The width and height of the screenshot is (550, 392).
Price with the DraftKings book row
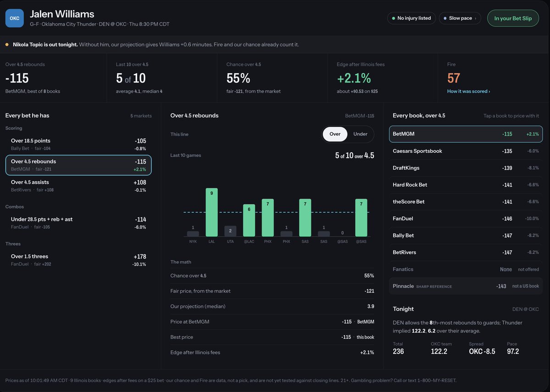click(x=466, y=168)
